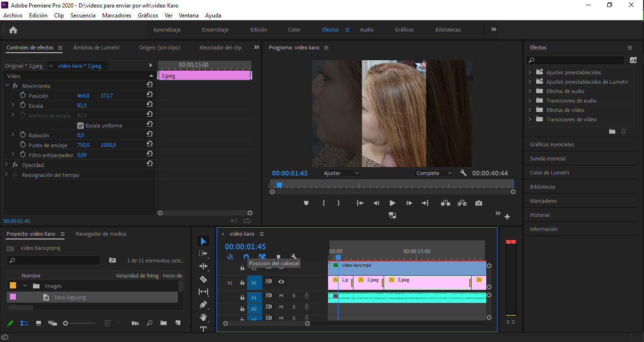Switch to the Color workspace tab

(294, 30)
